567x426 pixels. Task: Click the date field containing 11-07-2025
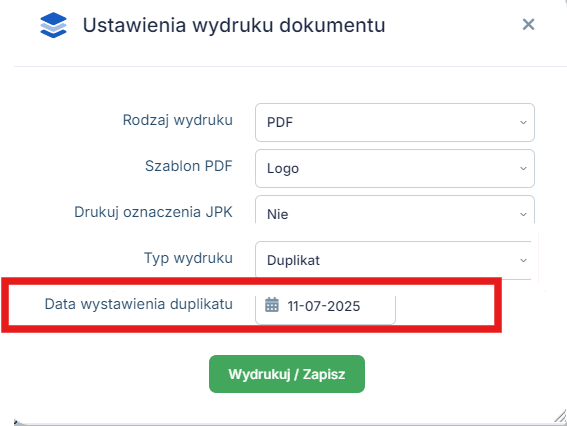click(x=325, y=310)
